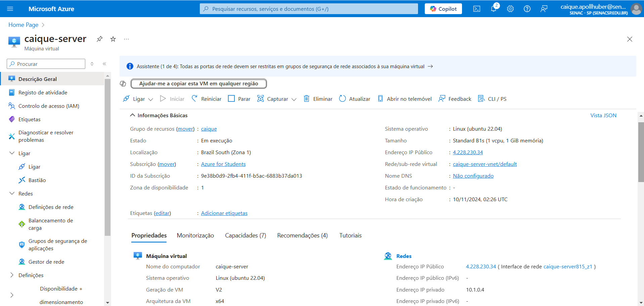Viewport: 644px width, 306px height.
Task: Open the Azure portal hamburger menu
Action: (10, 9)
